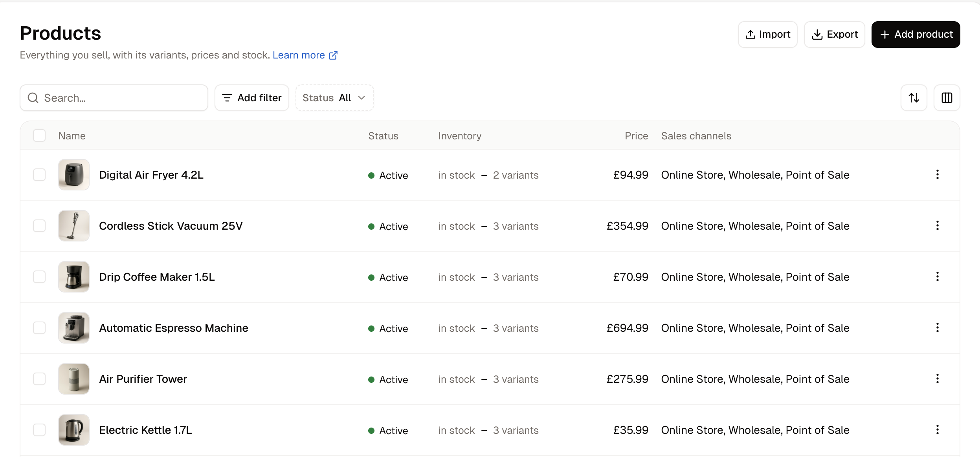
Task: Click the Sales channels column header
Action: click(x=696, y=136)
